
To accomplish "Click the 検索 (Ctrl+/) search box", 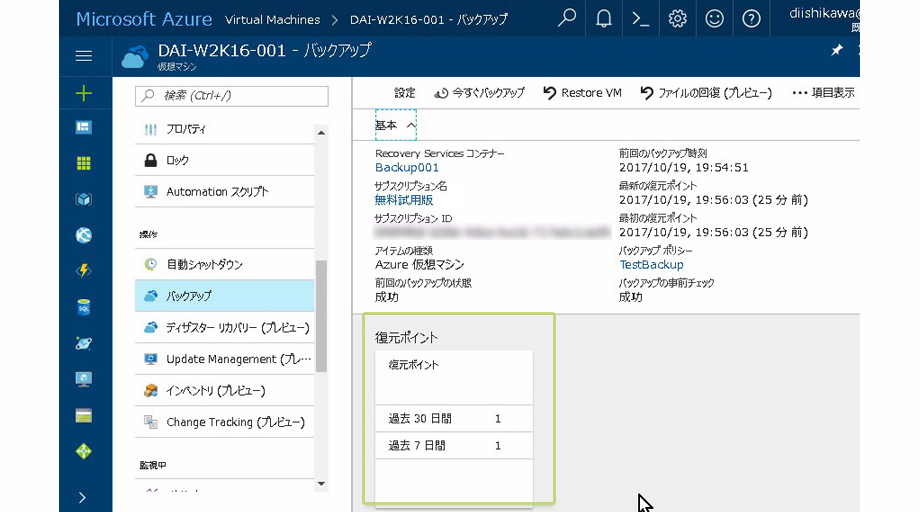I will coord(232,96).
